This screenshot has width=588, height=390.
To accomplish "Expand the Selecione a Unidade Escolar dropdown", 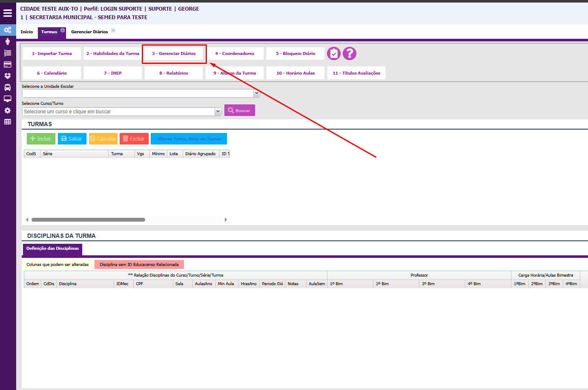I will [256, 93].
